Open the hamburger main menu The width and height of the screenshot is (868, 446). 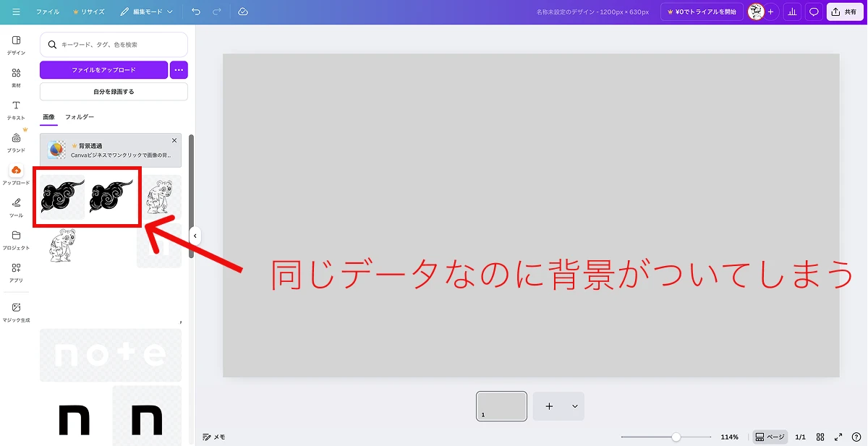(x=16, y=12)
